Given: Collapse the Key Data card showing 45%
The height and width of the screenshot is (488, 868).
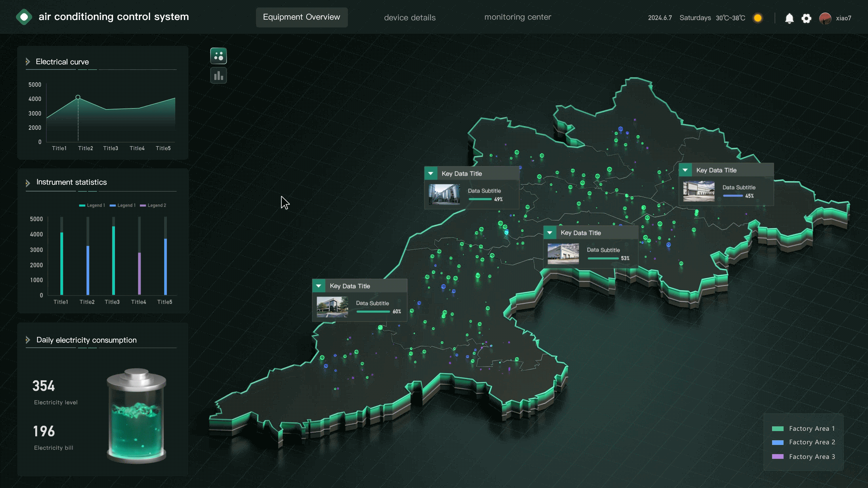Looking at the screenshot, I should [x=685, y=170].
